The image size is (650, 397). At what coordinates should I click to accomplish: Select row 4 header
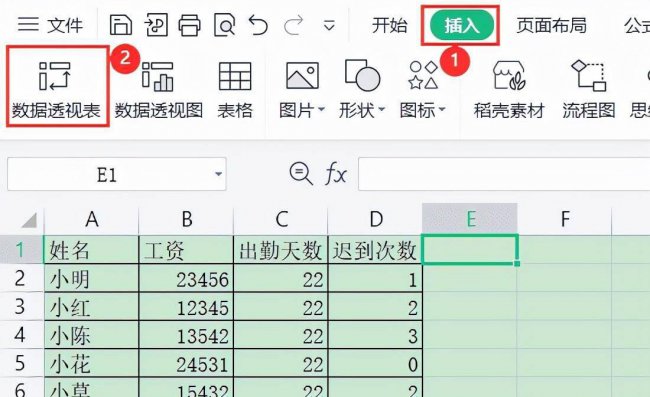point(21,334)
